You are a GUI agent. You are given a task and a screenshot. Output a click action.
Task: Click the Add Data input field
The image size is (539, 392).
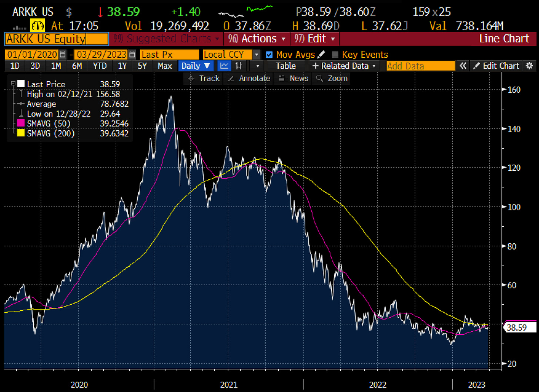click(x=420, y=66)
